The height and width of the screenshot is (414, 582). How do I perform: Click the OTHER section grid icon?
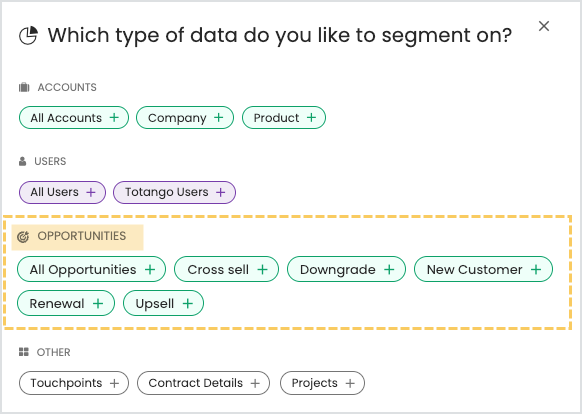coord(24,352)
